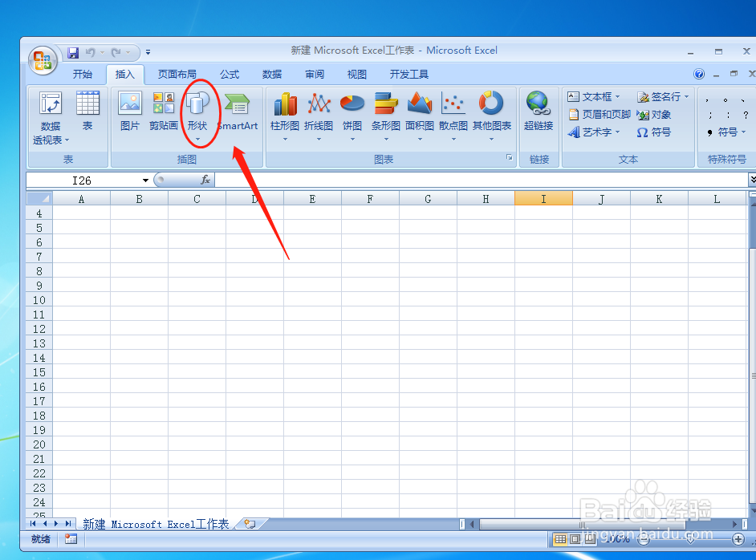Image resolution: width=756 pixels, height=560 pixels.
Task: Switch to the 开始 (Home) tab
Action: 83,75
